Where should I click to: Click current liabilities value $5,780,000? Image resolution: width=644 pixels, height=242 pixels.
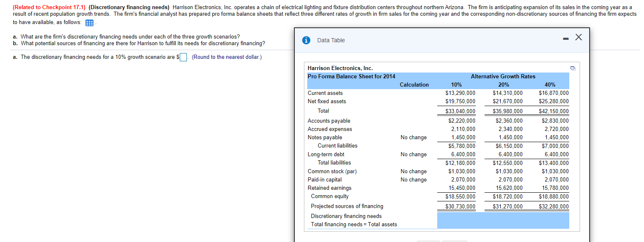[462, 146]
